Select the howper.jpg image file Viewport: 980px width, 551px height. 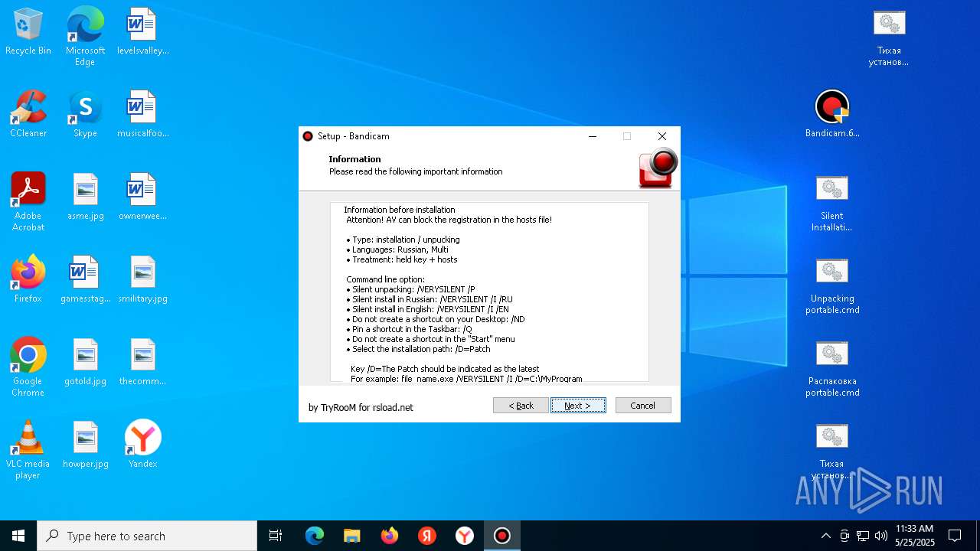click(x=85, y=445)
